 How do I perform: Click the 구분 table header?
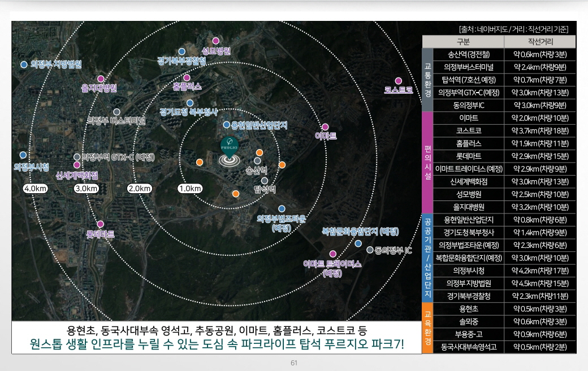click(463, 42)
